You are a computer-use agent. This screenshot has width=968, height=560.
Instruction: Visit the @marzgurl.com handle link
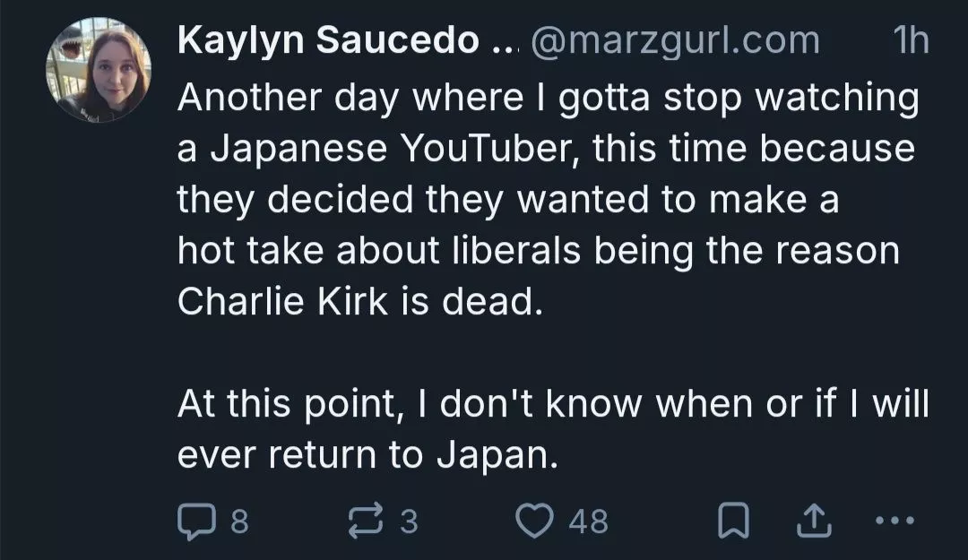675,42
